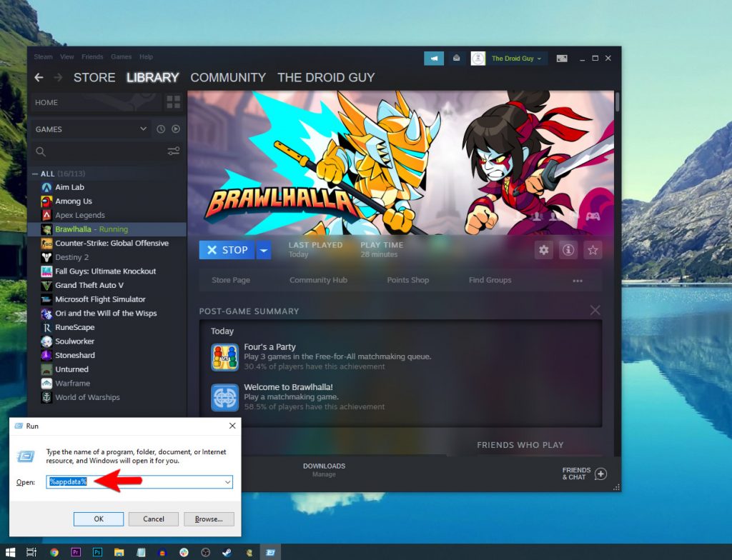Open the Steam inbox envelope icon
Viewport: 732px width, 560px height.
pos(457,59)
